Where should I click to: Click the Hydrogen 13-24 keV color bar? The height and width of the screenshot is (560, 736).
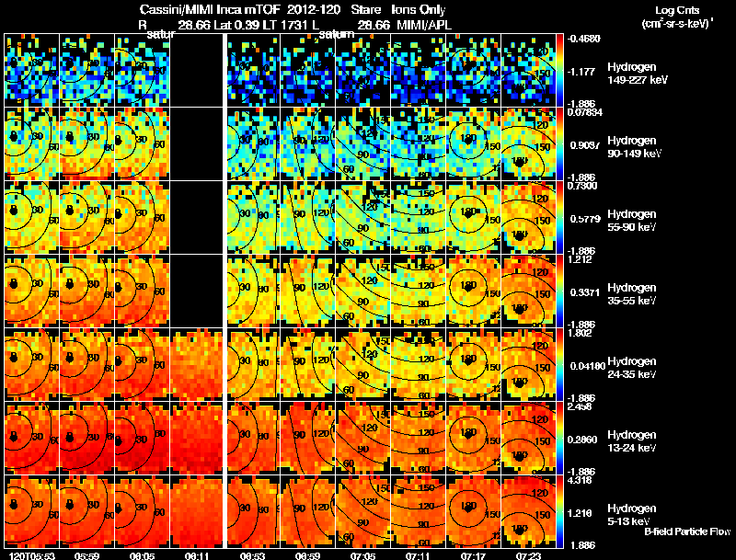[559, 438]
